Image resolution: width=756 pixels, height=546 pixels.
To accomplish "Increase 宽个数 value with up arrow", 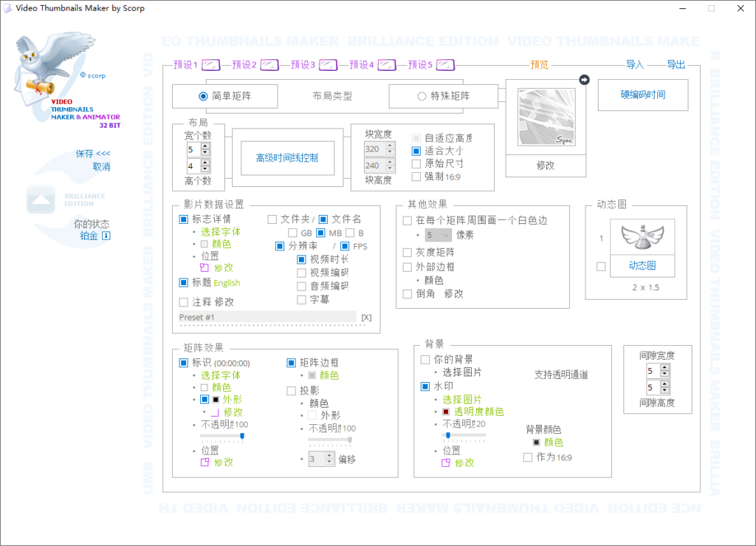I will (x=205, y=146).
